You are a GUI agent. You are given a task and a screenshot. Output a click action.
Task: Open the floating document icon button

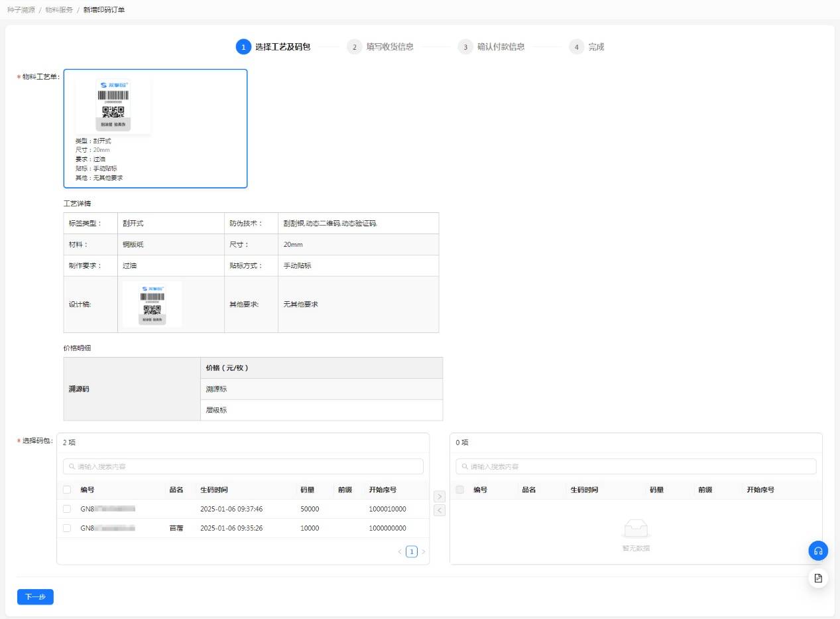(x=818, y=578)
